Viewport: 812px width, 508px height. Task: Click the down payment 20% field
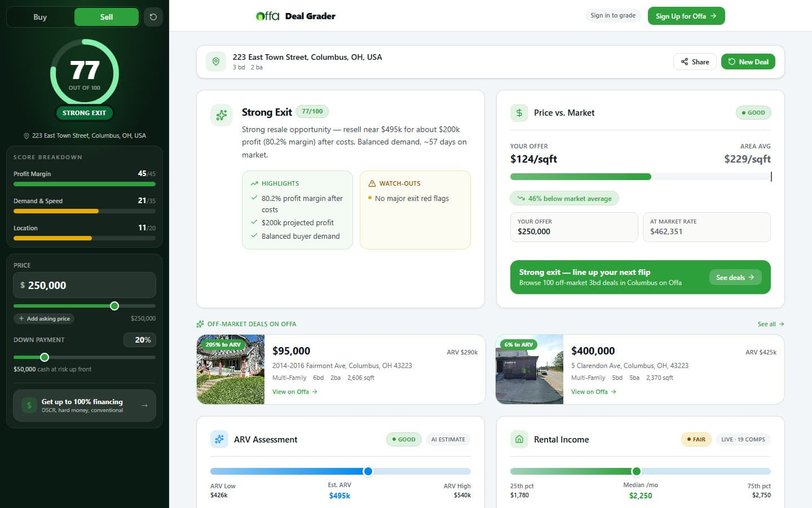(x=140, y=340)
